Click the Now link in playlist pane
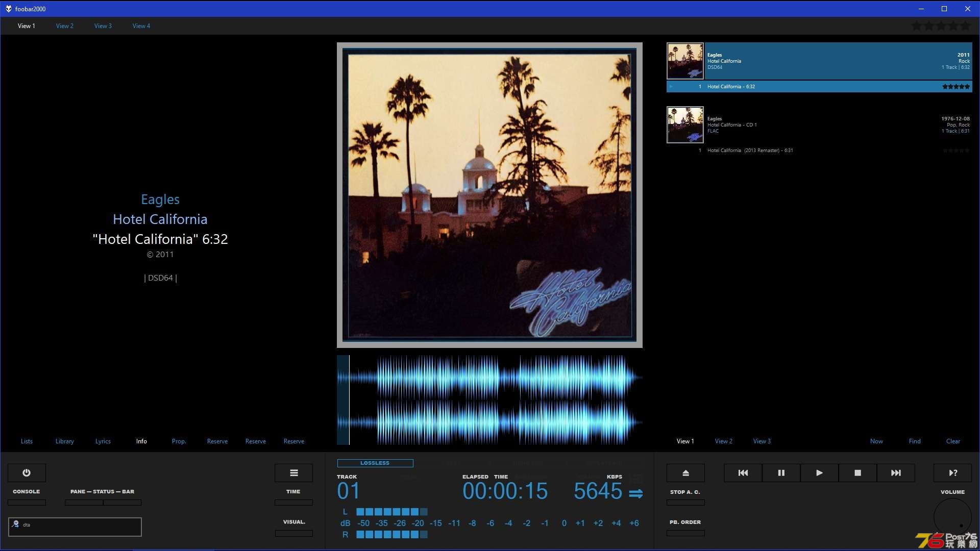Screen dimensions: 980x551 coord(876,441)
